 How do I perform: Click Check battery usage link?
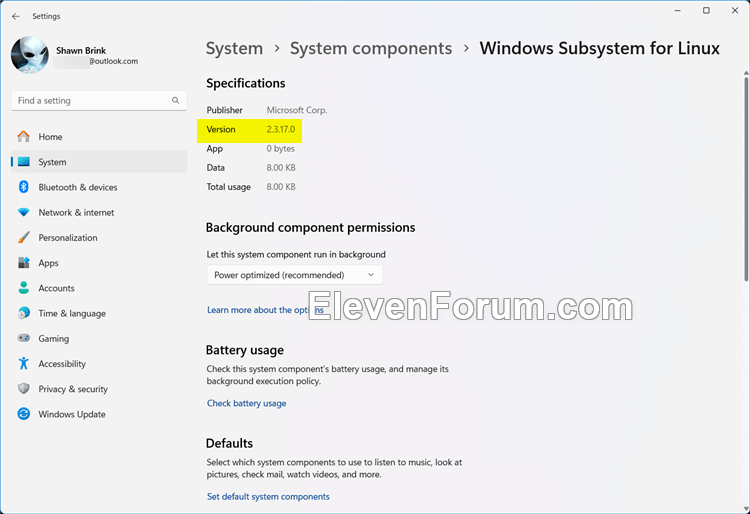(246, 403)
